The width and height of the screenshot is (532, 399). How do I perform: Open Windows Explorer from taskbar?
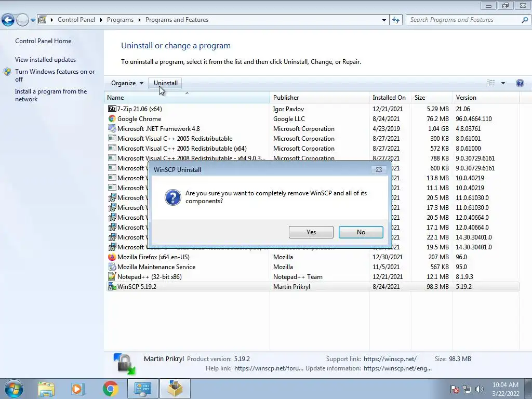click(46, 389)
